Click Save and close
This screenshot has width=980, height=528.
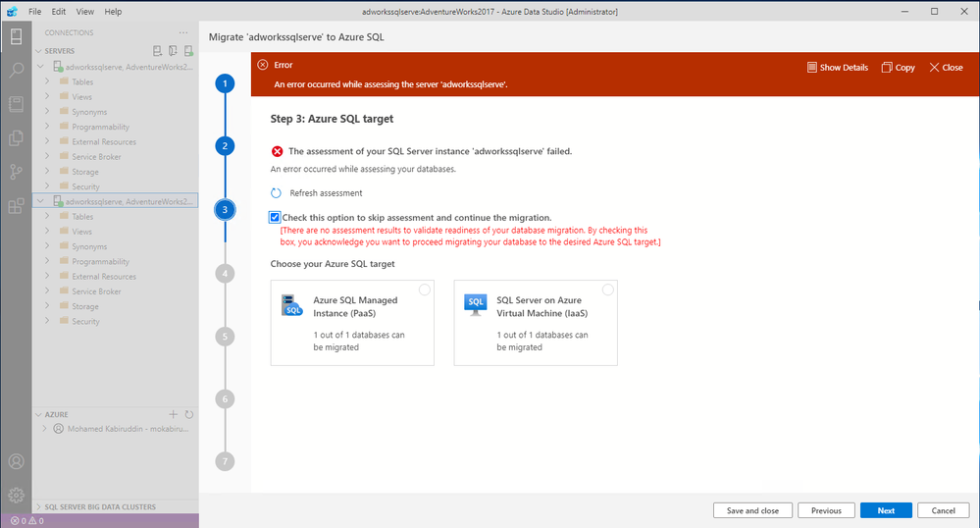pos(752,510)
